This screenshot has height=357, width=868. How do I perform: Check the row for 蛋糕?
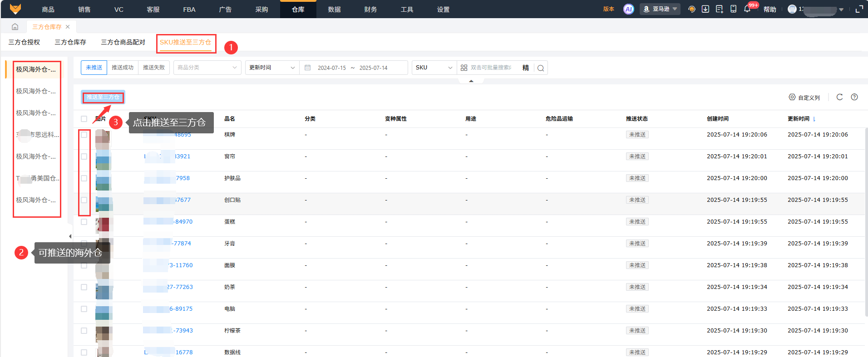point(84,222)
